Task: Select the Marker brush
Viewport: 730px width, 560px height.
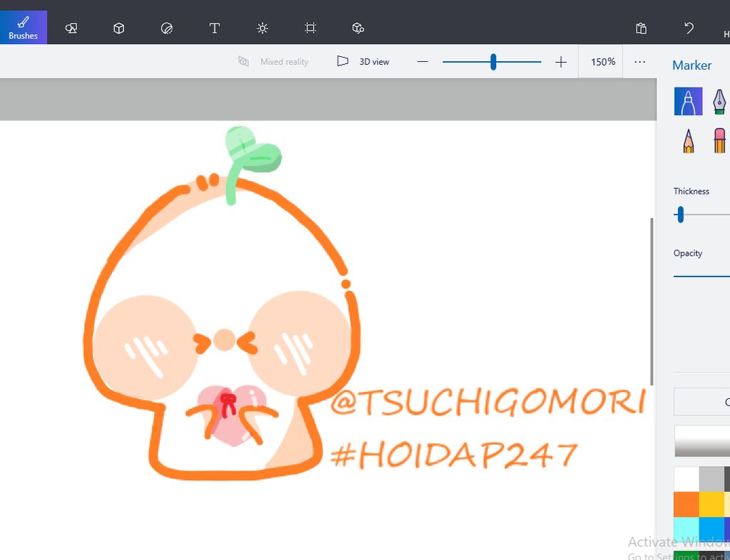Action: point(688,101)
